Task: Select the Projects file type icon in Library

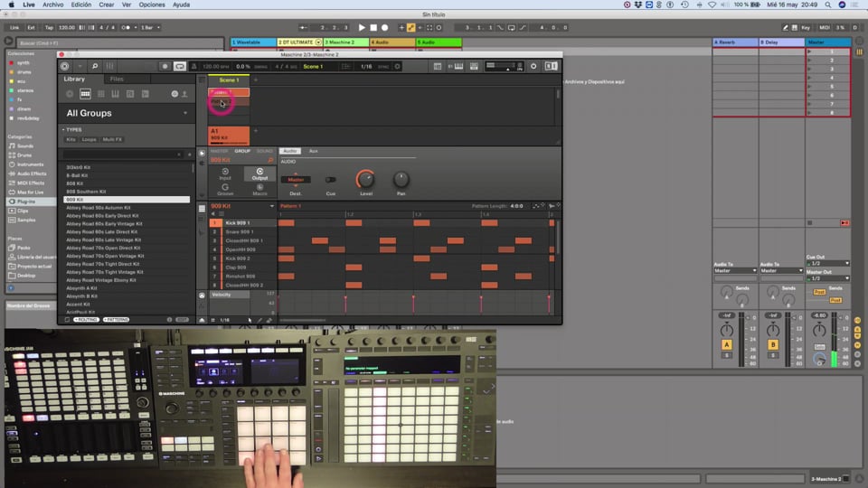Action: point(70,94)
